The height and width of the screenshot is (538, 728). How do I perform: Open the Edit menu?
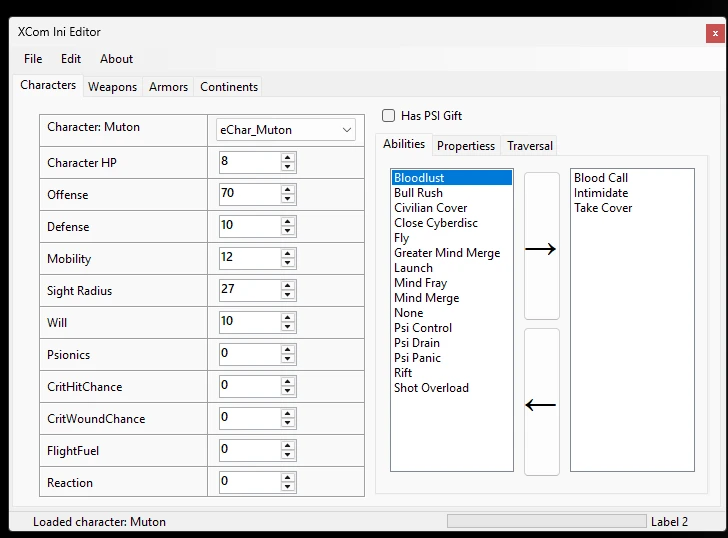pyautogui.click(x=71, y=59)
